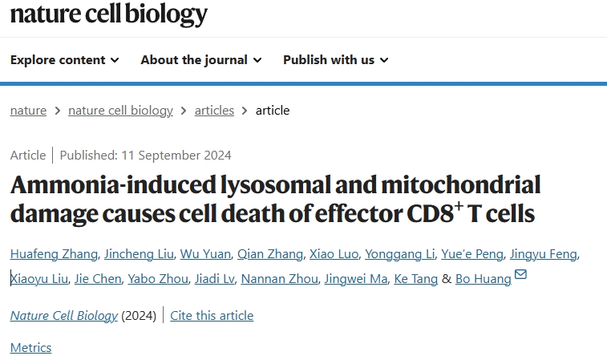
Task: View author Jingyu Feng details
Action: [543, 254]
